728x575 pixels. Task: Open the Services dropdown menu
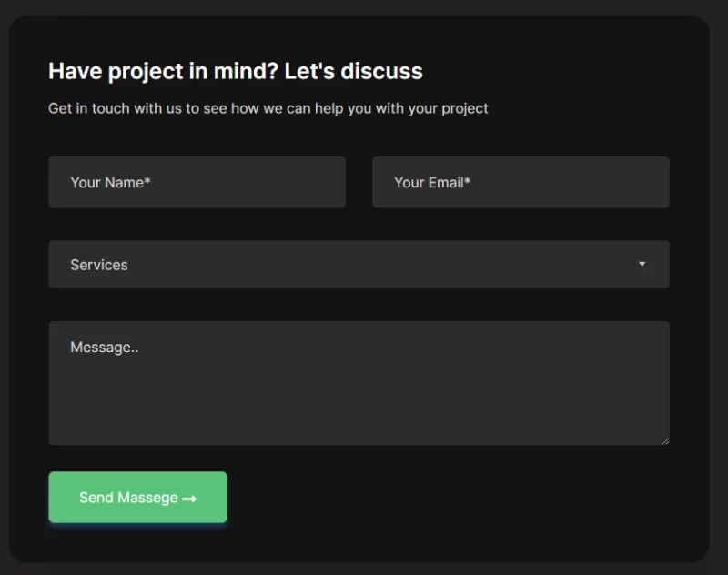359,265
